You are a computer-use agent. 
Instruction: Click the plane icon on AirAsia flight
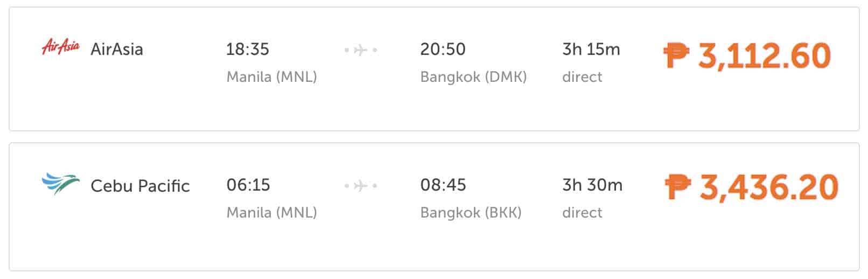coord(361,50)
